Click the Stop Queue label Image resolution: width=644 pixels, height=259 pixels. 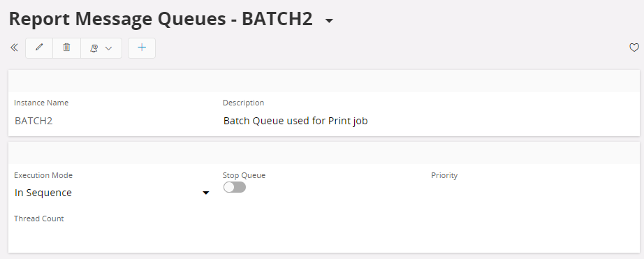pos(244,175)
